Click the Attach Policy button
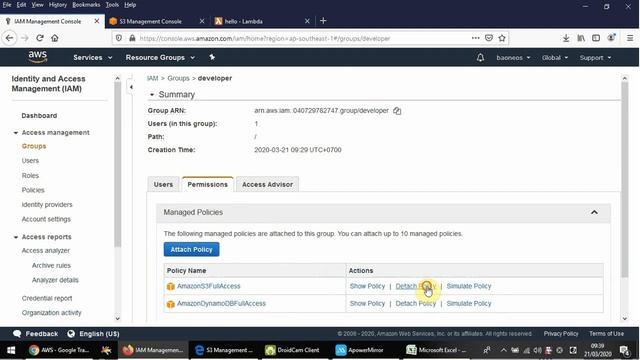The image size is (640, 360). click(191, 249)
